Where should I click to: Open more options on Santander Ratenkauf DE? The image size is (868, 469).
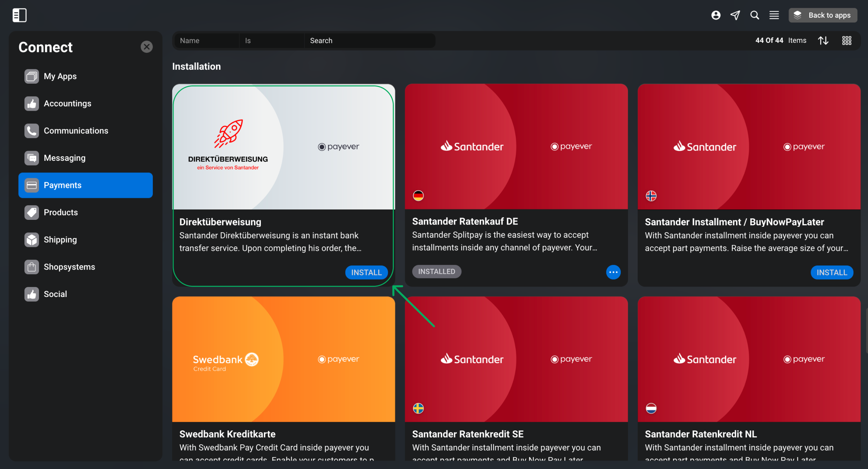pos(613,272)
